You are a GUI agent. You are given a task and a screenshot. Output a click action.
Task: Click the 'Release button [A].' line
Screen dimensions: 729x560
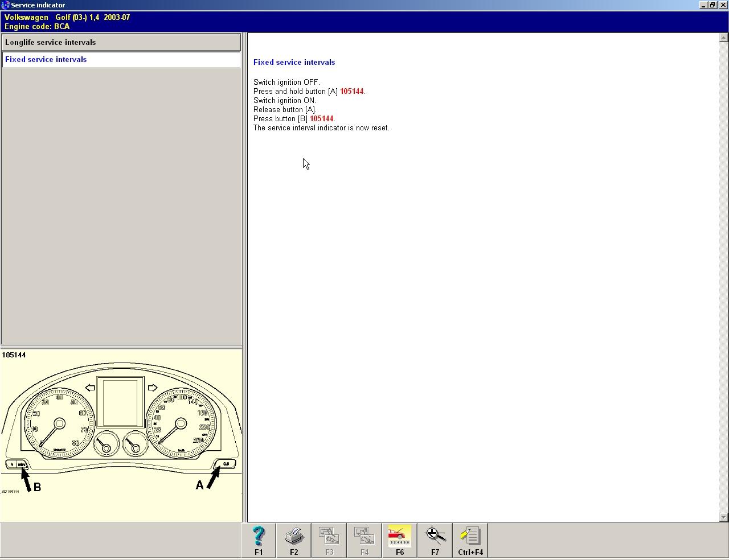coord(285,109)
